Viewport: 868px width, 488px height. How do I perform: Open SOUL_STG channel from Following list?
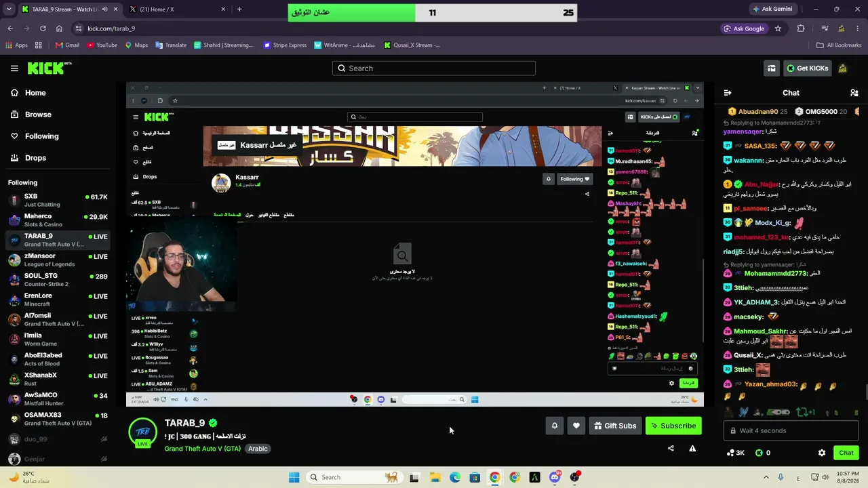[x=58, y=280]
